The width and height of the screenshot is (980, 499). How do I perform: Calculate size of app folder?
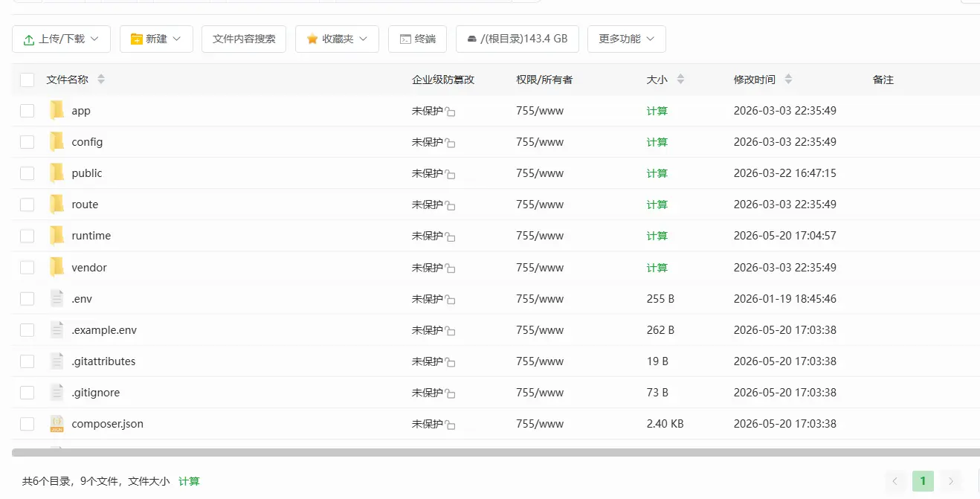657,111
